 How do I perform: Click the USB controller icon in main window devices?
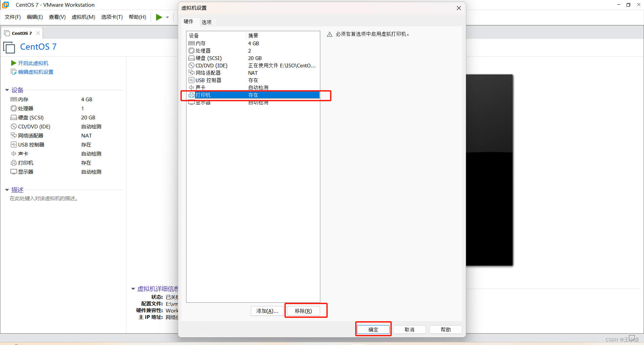point(14,145)
